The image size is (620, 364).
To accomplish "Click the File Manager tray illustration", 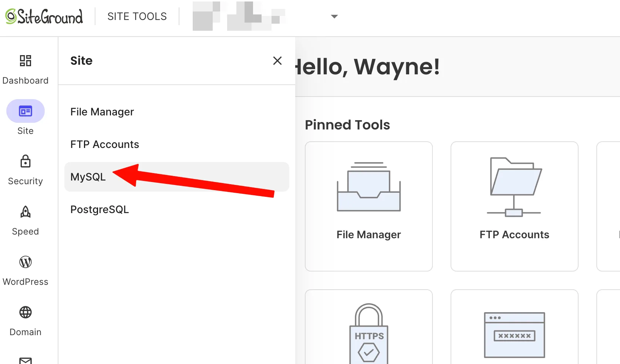I will coord(369,187).
